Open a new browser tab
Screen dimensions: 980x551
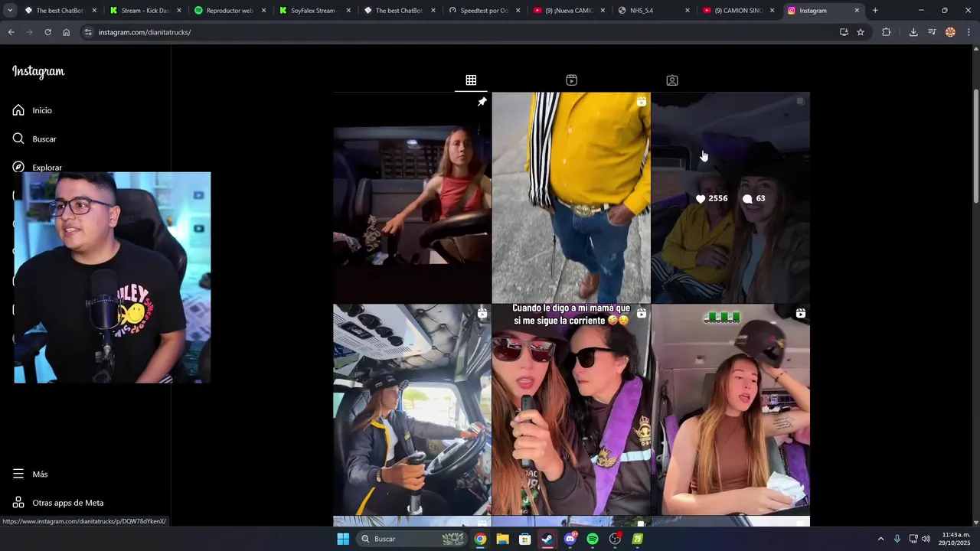(875, 11)
